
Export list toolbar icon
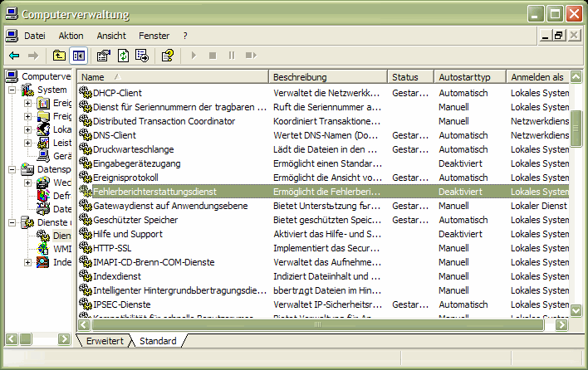[x=142, y=56]
